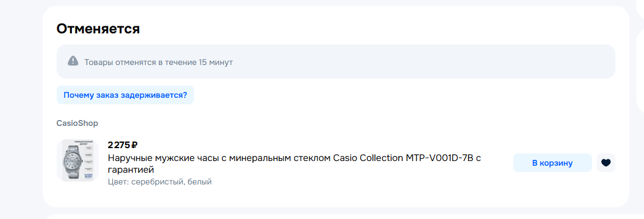Click the partially visible card at the bottom
Screen dimensions: 644x219
coord(336,217)
